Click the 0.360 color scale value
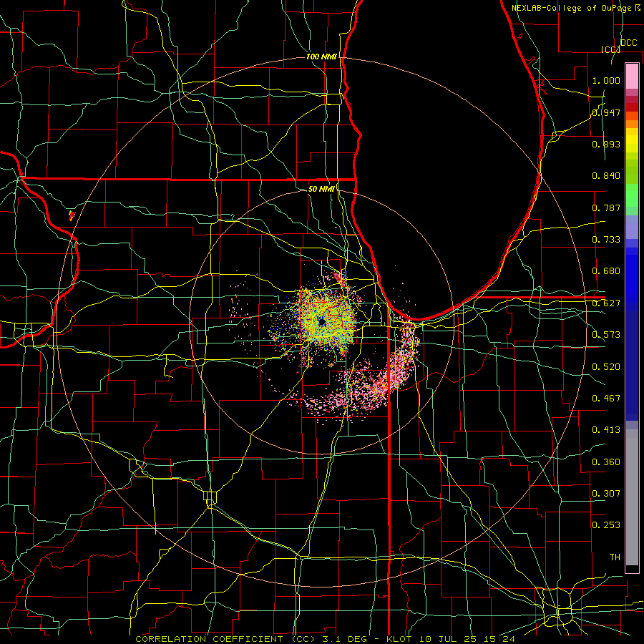Viewport: 644px width, 644px height. [606, 462]
